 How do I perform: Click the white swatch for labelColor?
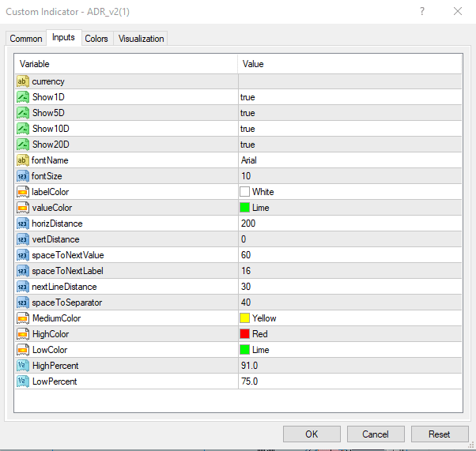point(244,192)
